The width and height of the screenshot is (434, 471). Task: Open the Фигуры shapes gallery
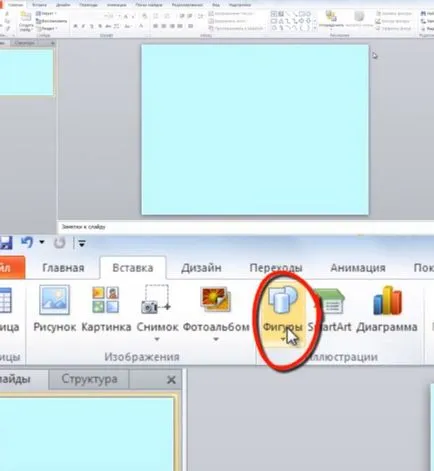pyautogui.click(x=283, y=313)
